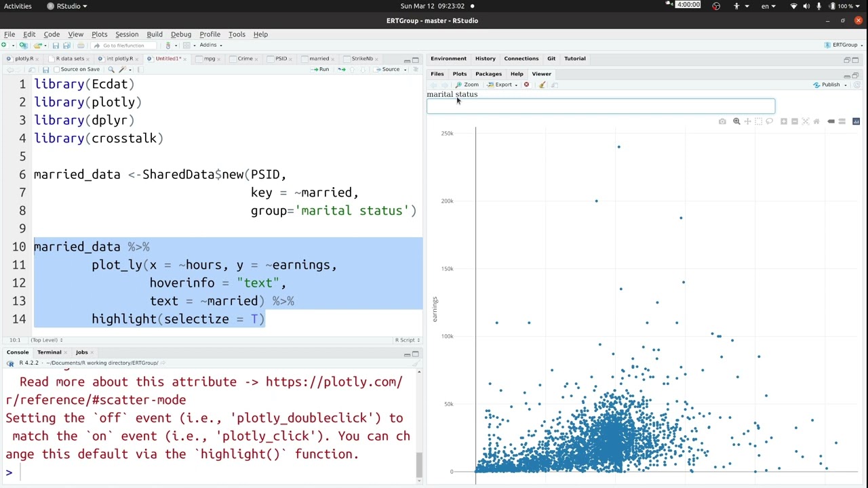Select the plotly Pan tool

click(x=747, y=121)
